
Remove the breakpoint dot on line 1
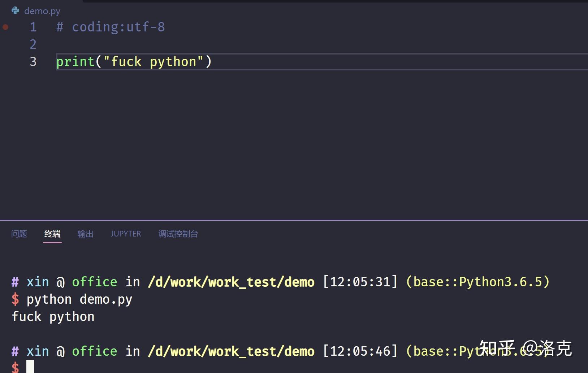click(5, 27)
